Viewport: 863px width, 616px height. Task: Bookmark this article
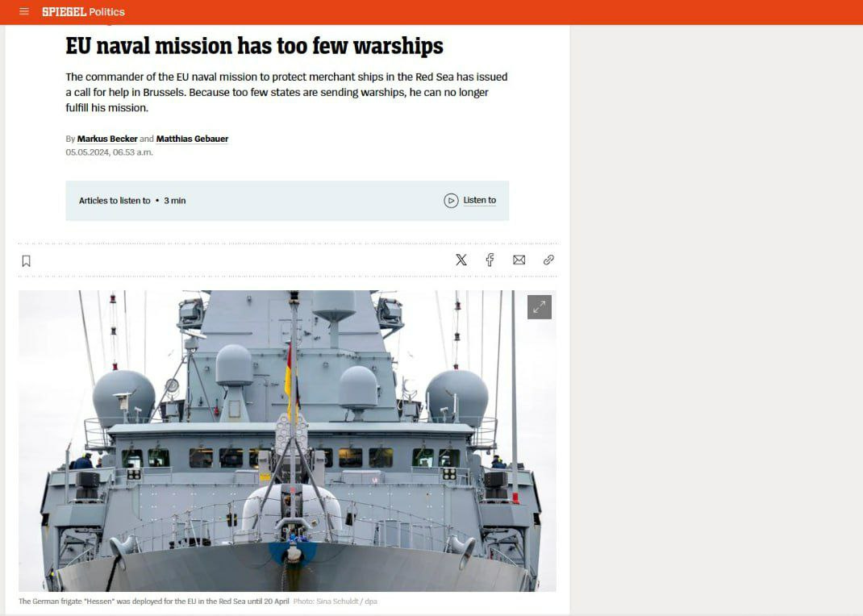point(26,260)
